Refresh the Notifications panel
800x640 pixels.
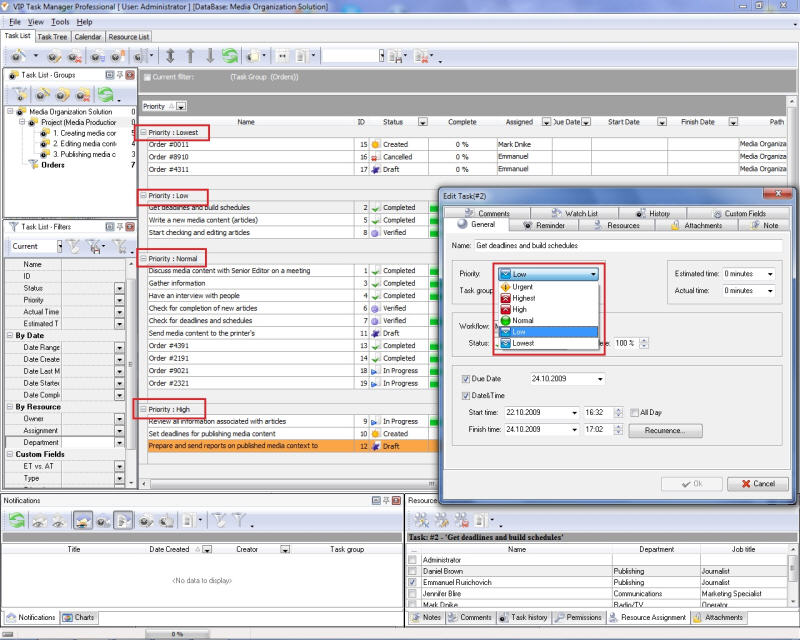[17, 521]
